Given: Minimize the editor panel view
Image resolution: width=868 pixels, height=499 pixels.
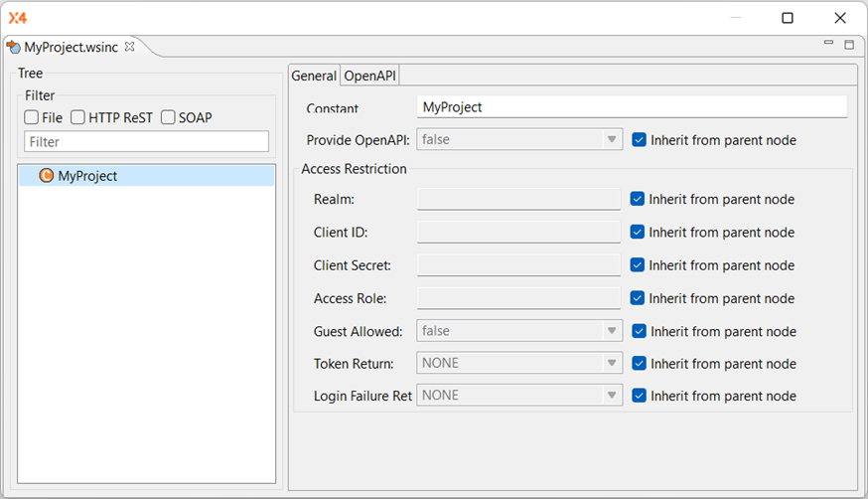Looking at the screenshot, I should [829, 45].
